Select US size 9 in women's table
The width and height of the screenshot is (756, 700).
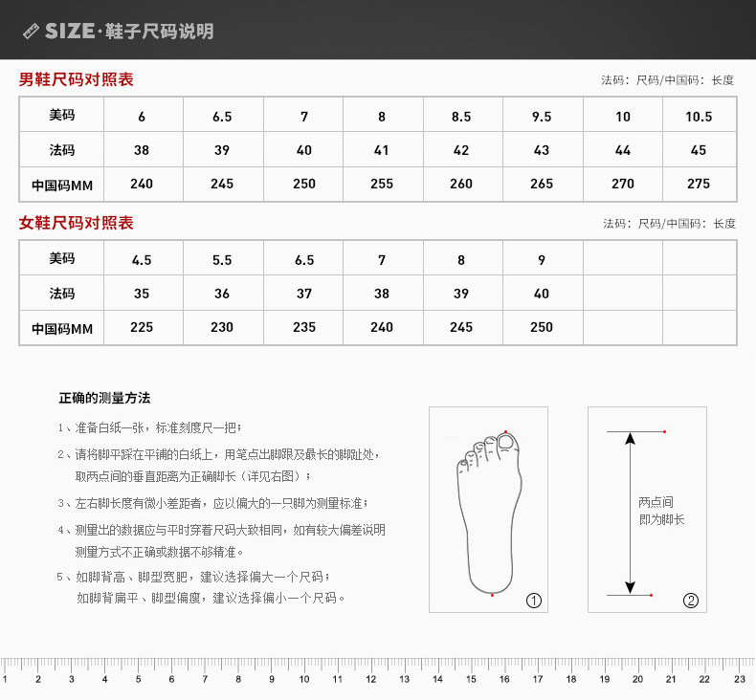click(x=542, y=260)
